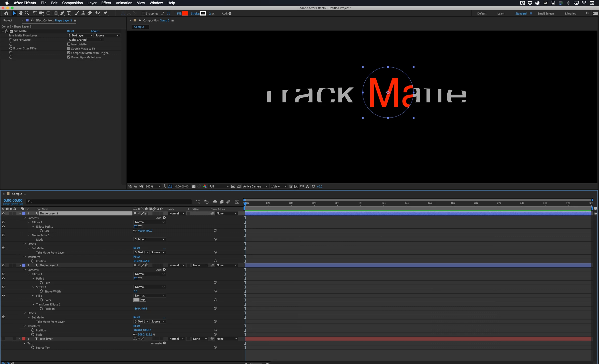The width and height of the screenshot is (599, 364).
Task: Switch to the Project panel tab
Action: [x=8, y=20]
